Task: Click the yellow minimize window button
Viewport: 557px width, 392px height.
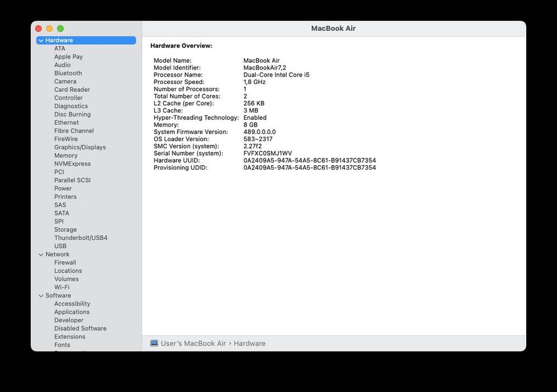Action: pos(49,29)
